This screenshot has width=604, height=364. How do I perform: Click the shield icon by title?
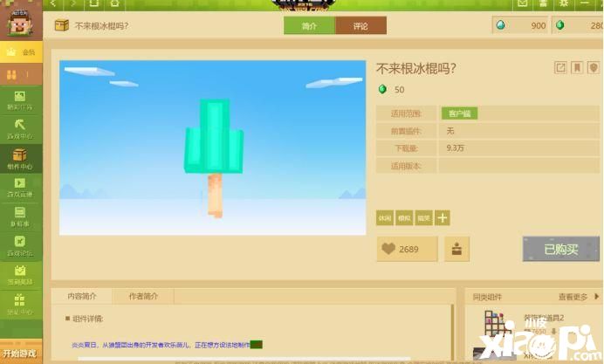point(594,68)
